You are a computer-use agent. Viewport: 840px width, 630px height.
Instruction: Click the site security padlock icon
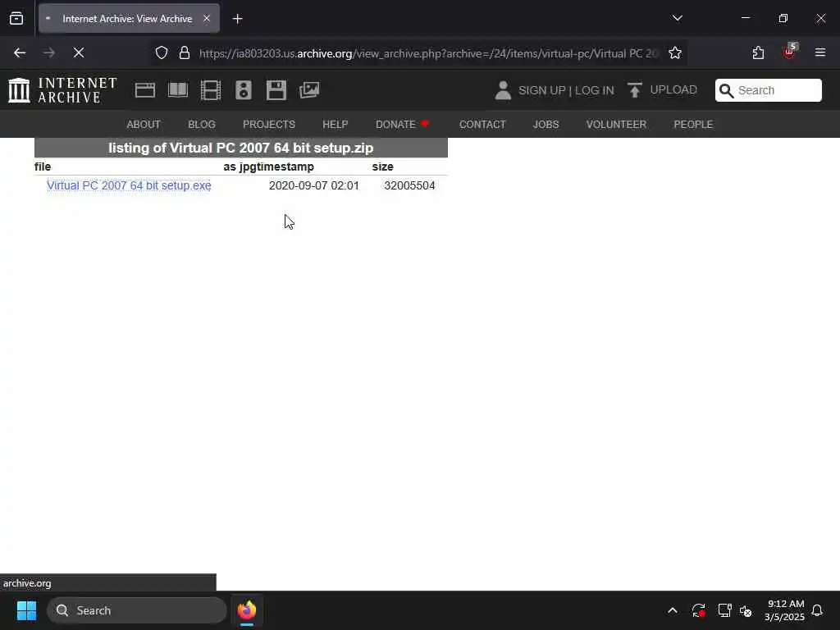185,53
